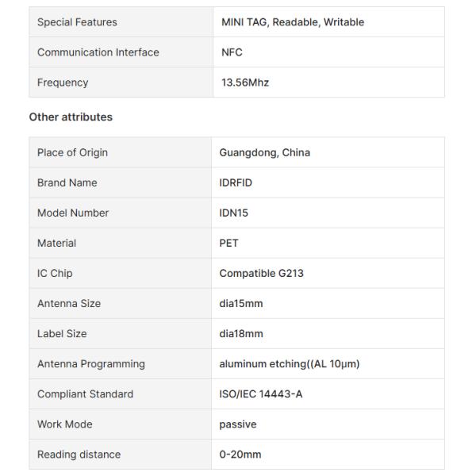
Task: Select the 'Antenna Size' label
Action: 69,304
